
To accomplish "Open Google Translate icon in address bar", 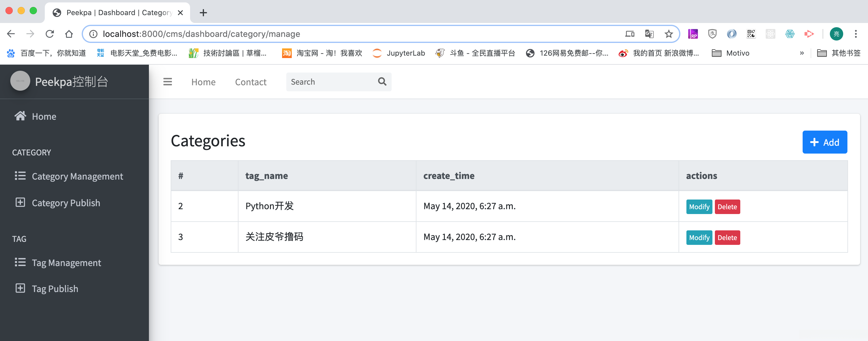I will coord(649,34).
